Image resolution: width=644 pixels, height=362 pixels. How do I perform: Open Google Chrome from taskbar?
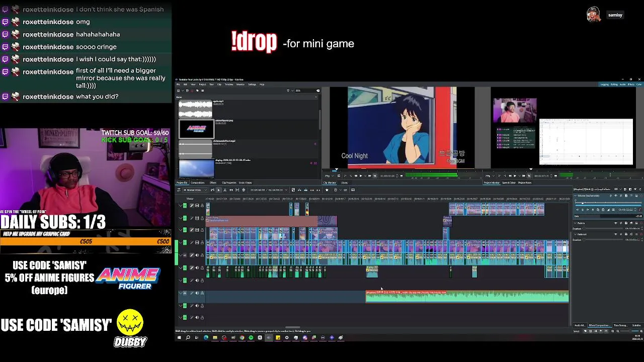point(242,338)
